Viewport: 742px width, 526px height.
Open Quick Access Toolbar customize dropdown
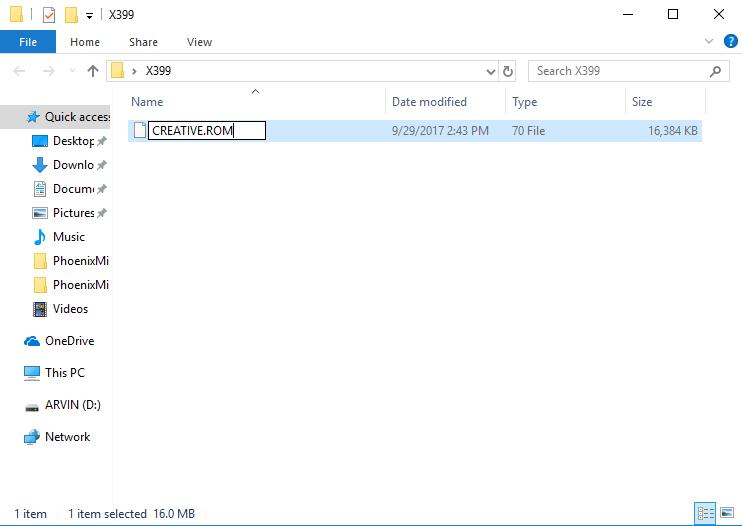(x=89, y=16)
